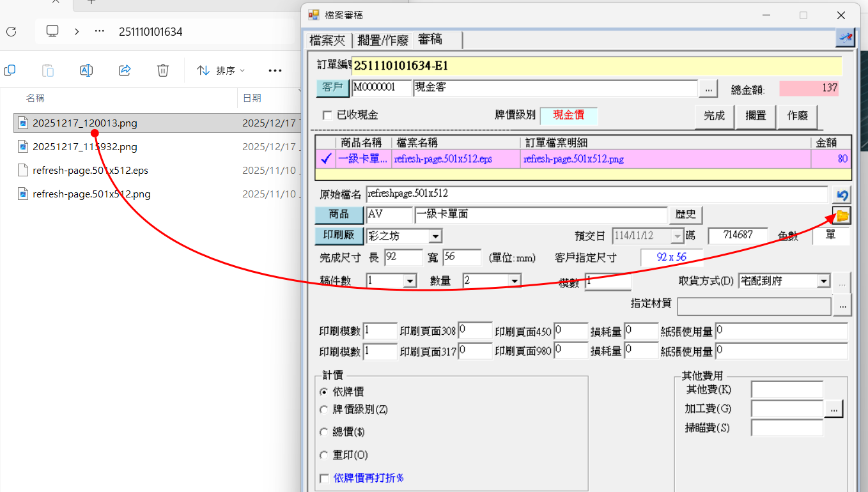Click the Explorer rename icon
Screen dimensions: 868x492
86,70
